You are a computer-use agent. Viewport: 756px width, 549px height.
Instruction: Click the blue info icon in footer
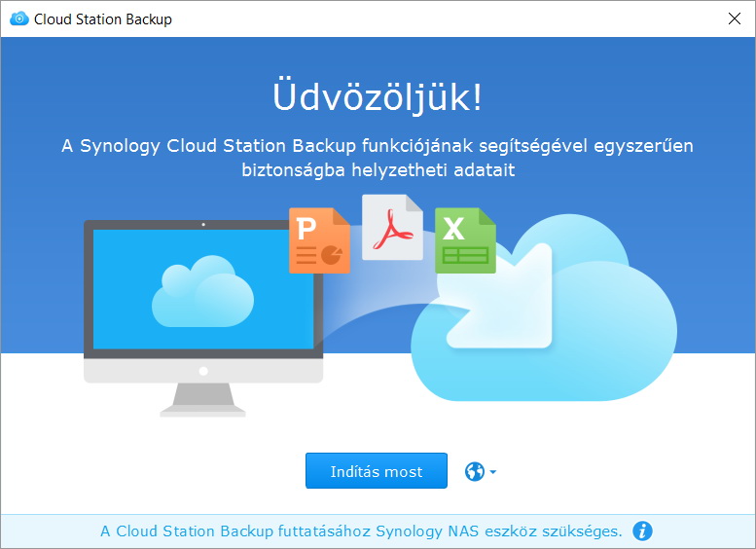point(642,531)
